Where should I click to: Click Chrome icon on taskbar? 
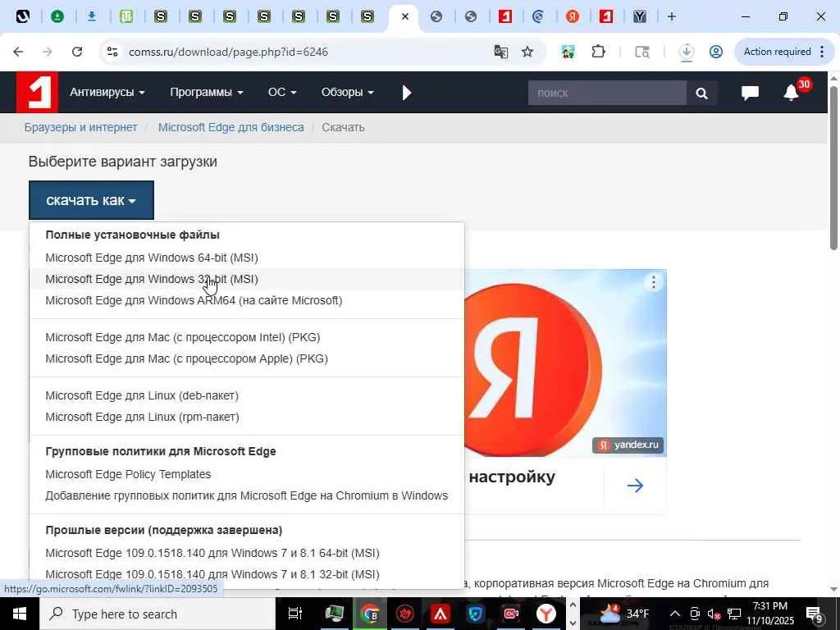370,614
